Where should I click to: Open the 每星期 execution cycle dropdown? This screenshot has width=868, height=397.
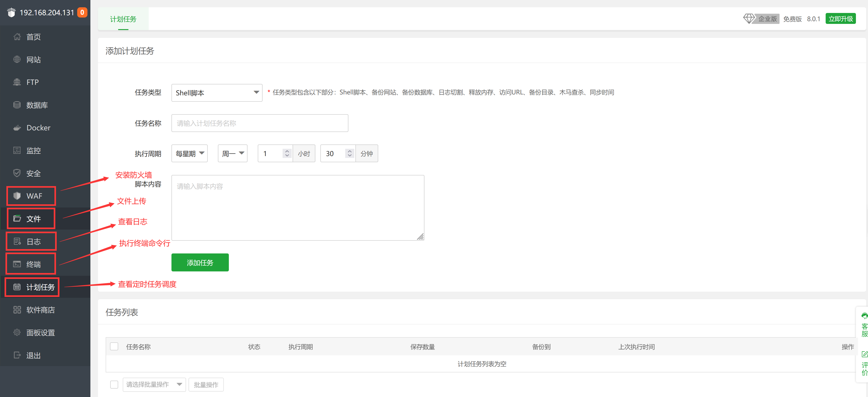tap(189, 154)
